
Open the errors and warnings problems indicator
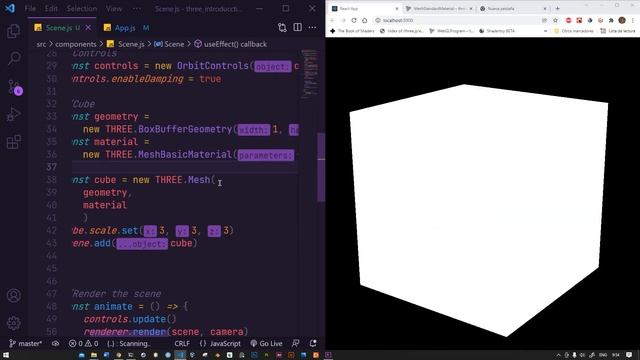coord(83,344)
